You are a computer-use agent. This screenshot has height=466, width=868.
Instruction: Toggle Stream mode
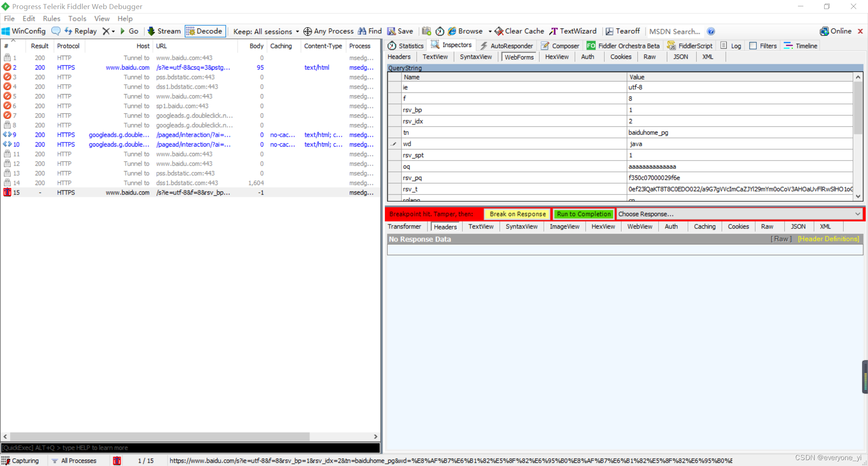[164, 31]
